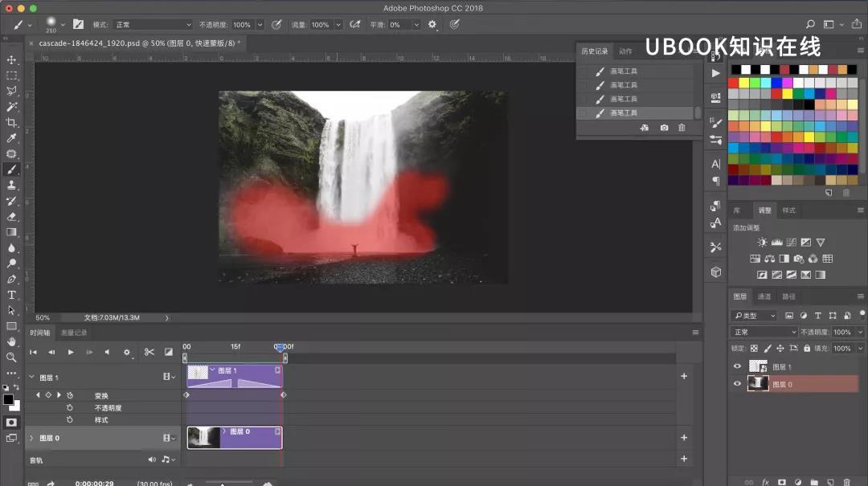Select the Horizontal Type tool

pos(11,295)
